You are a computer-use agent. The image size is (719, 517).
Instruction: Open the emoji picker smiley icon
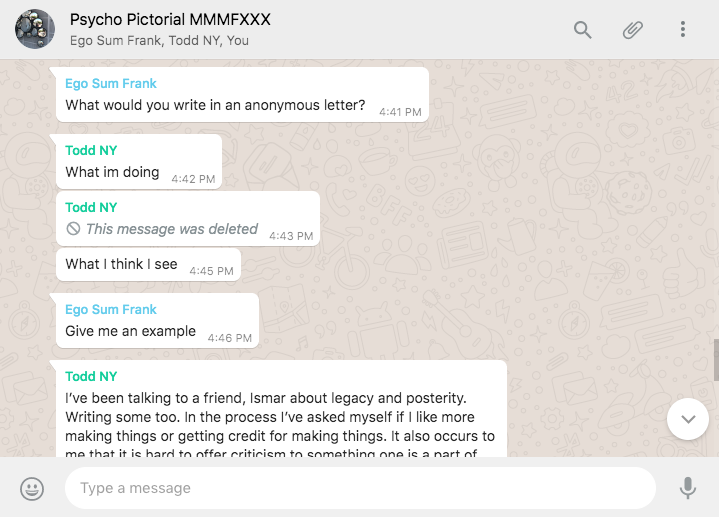(33, 488)
